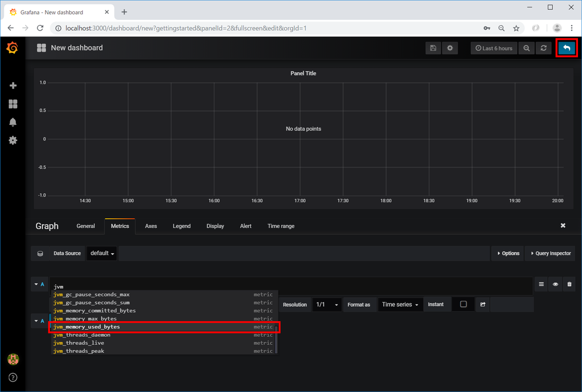
Task: Click the data source database icon
Action: click(x=40, y=254)
